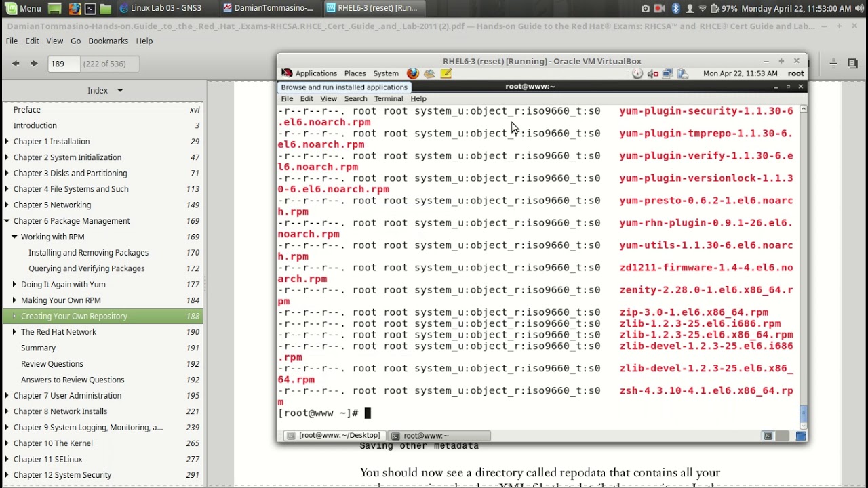Image resolution: width=868 pixels, height=488 pixels.
Task: Open the Bluetooth tray icon
Action: [675, 8]
